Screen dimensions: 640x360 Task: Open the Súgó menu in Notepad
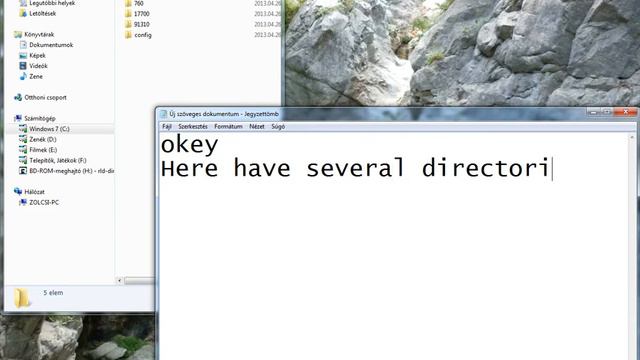[x=278, y=127]
